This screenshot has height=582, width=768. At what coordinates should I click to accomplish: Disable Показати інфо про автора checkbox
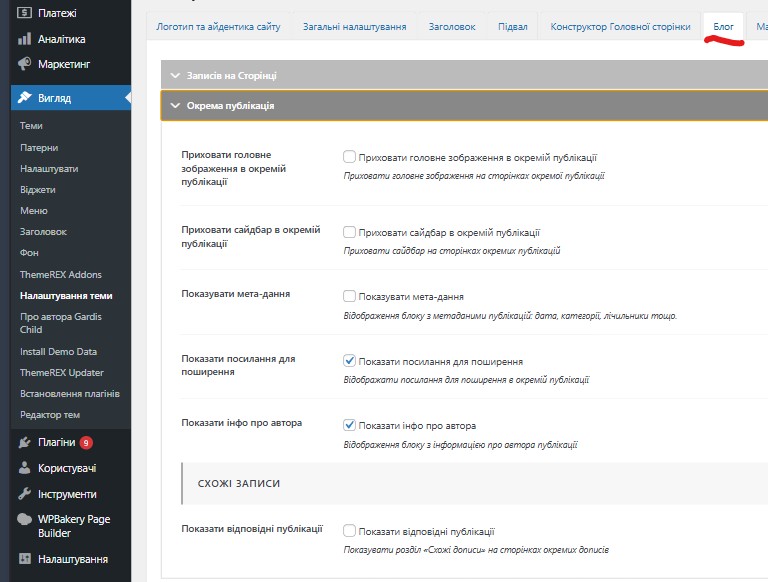(349, 425)
